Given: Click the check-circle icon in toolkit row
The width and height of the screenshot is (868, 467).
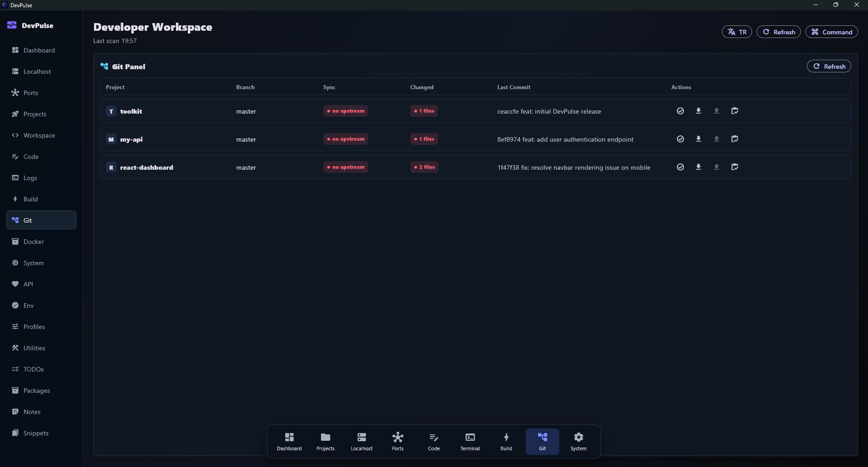Looking at the screenshot, I should click(680, 111).
